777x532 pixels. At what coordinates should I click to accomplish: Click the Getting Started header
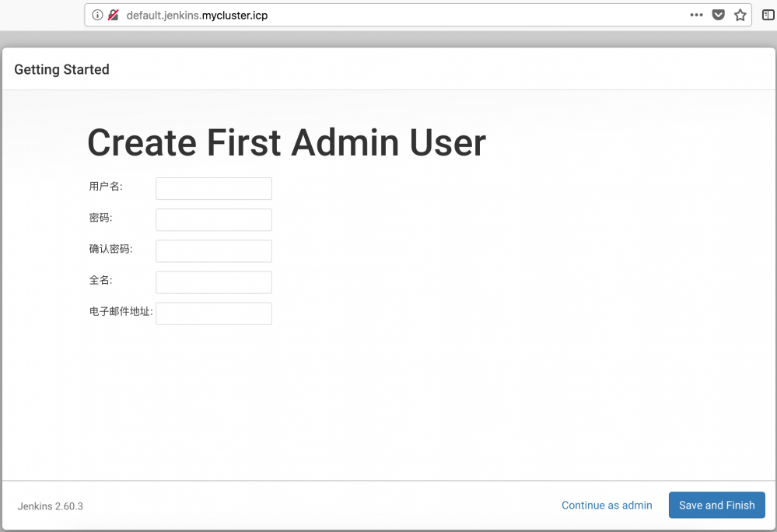(x=61, y=69)
